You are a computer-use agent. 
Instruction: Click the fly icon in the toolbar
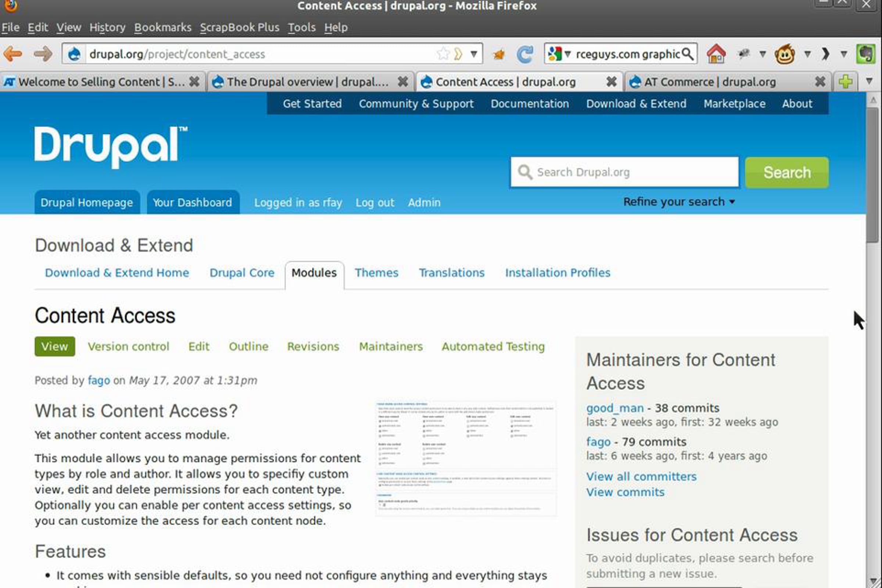coord(743,54)
